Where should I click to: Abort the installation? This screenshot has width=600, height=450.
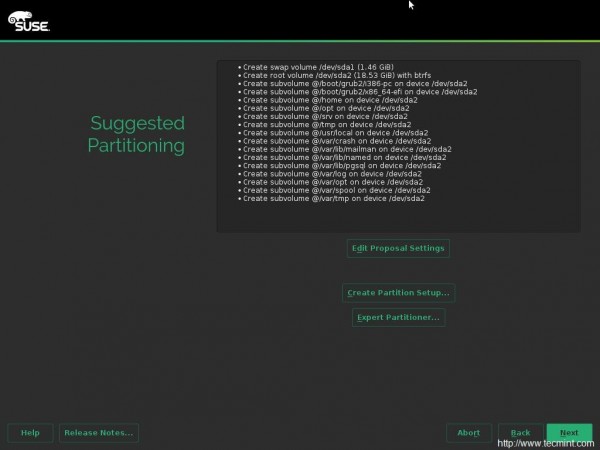(469, 433)
